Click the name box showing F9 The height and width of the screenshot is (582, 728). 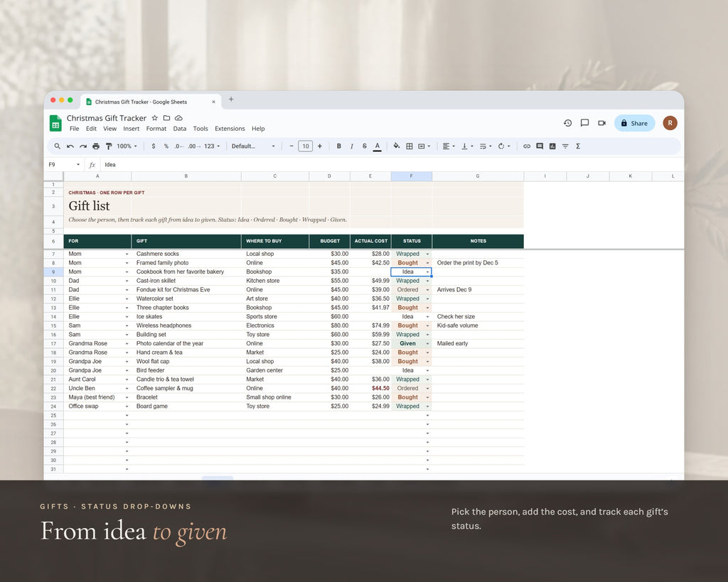[x=63, y=164]
